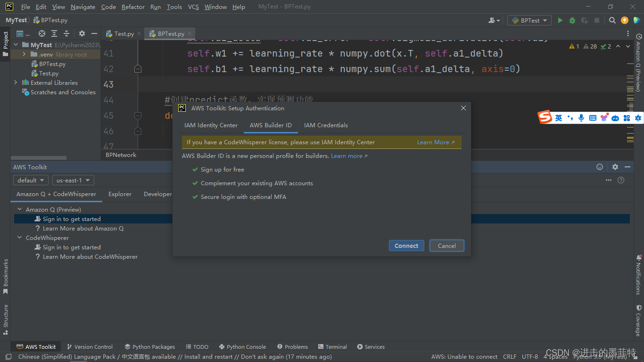Close the BPTest.py editor tab

190,33
